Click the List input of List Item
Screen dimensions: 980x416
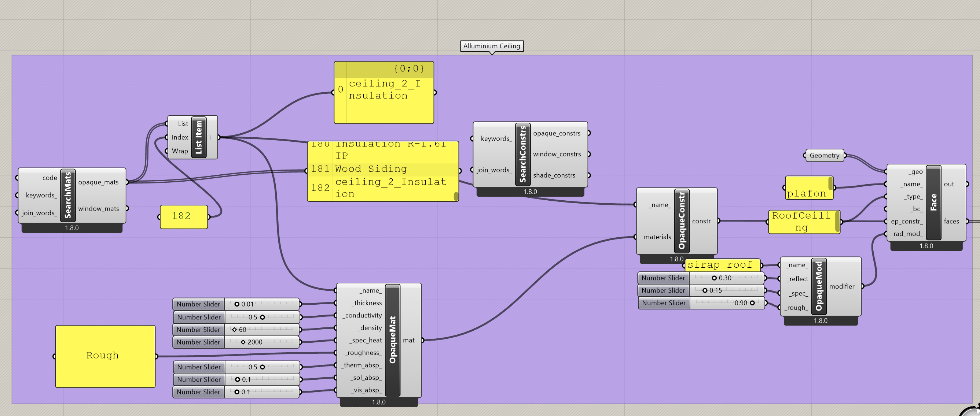click(183, 123)
